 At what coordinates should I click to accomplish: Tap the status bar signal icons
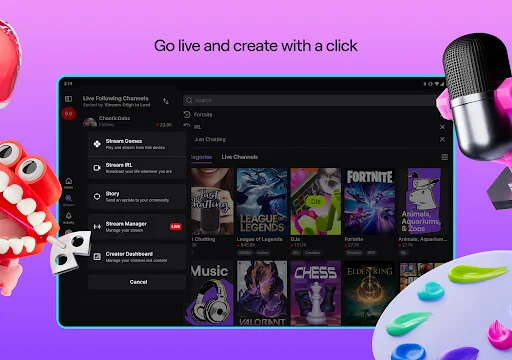tap(434, 84)
